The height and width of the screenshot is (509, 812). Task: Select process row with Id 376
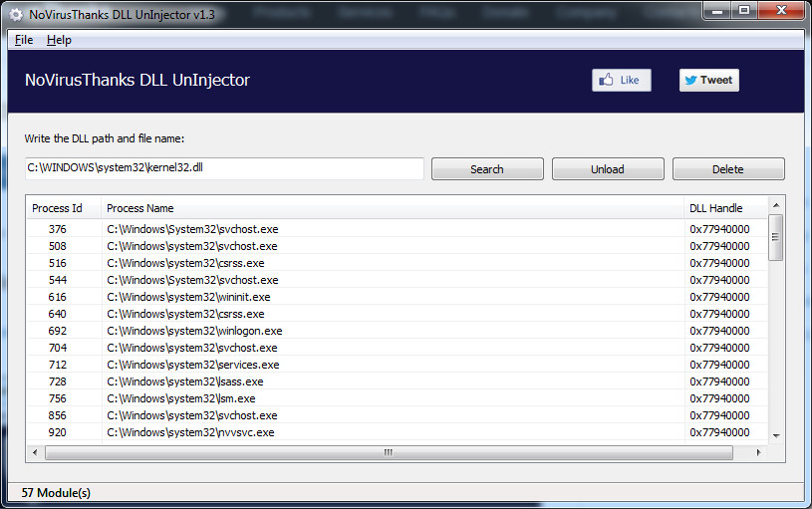397,229
